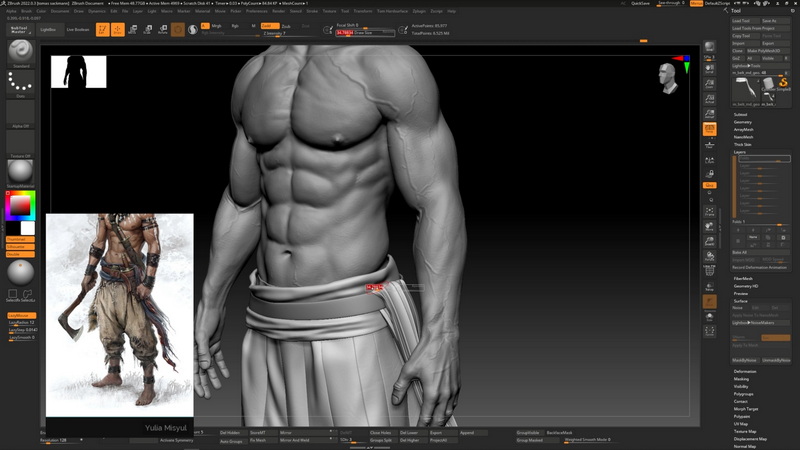The width and height of the screenshot is (800, 450).
Task: Open the Alpha menu
Action: [x=11, y=11]
